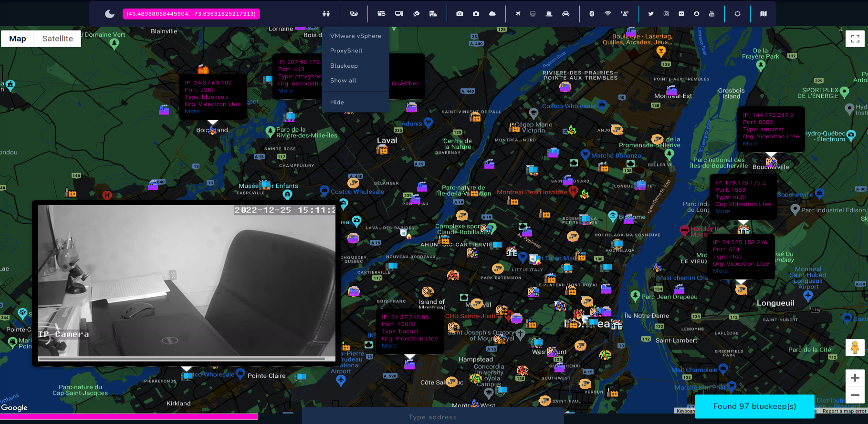This screenshot has height=424, width=868.
Task: Toggle the moon dark mode icon
Action: click(x=110, y=14)
